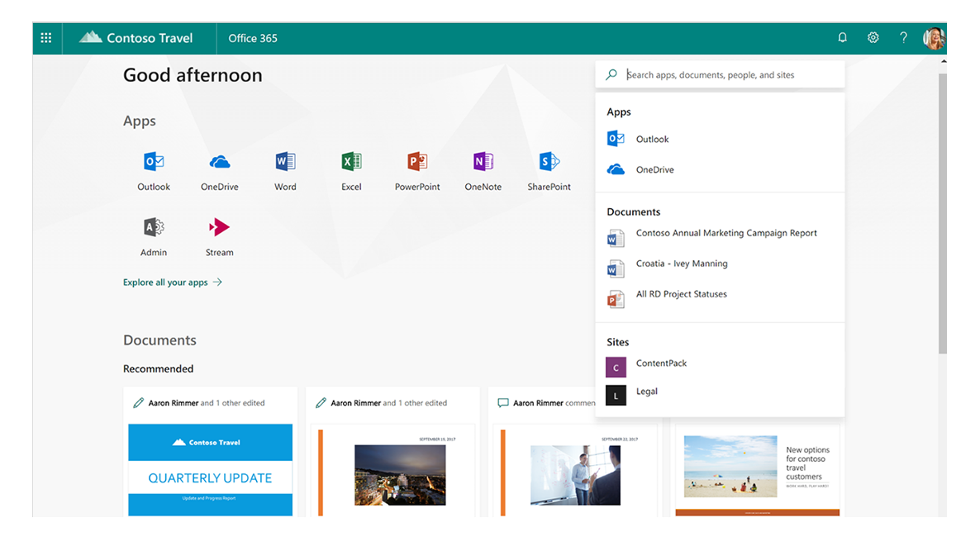Open the user profile picture
Image resolution: width=980 pixels, height=537 pixels.
[x=934, y=38]
